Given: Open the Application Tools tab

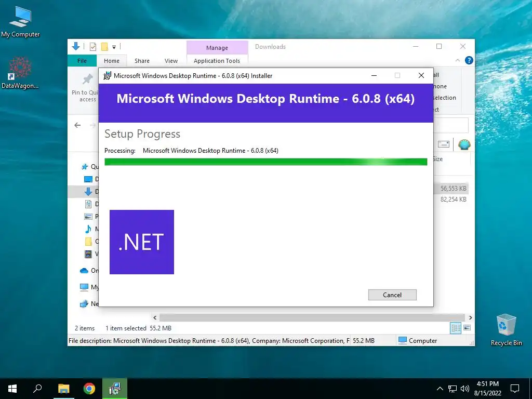Looking at the screenshot, I should pyautogui.click(x=217, y=61).
